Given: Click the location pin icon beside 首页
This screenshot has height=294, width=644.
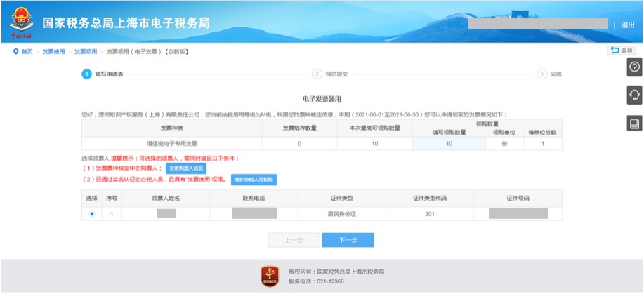Looking at the screenshot, I should coord(16,51).
